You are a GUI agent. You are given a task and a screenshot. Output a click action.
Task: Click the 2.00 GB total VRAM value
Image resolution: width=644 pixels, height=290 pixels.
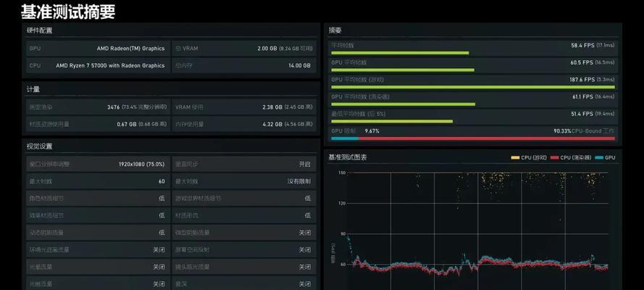[x=267, y=49]
